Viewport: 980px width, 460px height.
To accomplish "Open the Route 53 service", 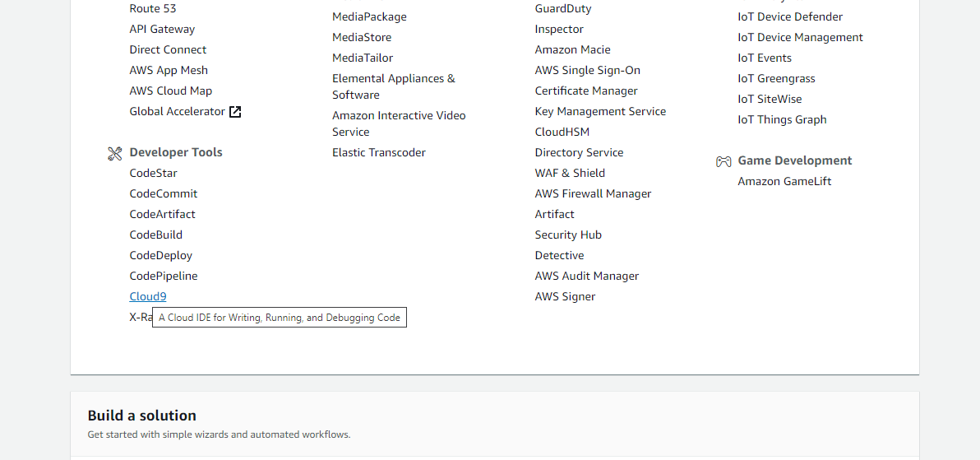I will [152, 9].
